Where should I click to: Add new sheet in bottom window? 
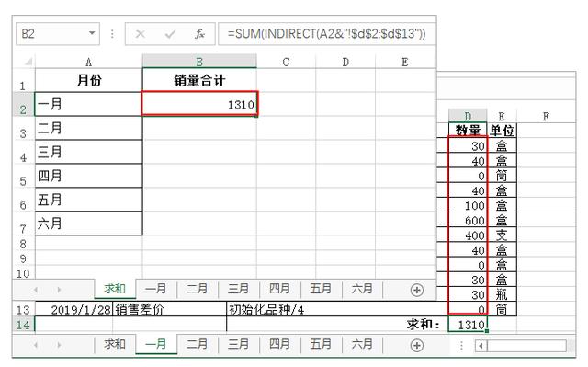417,345
